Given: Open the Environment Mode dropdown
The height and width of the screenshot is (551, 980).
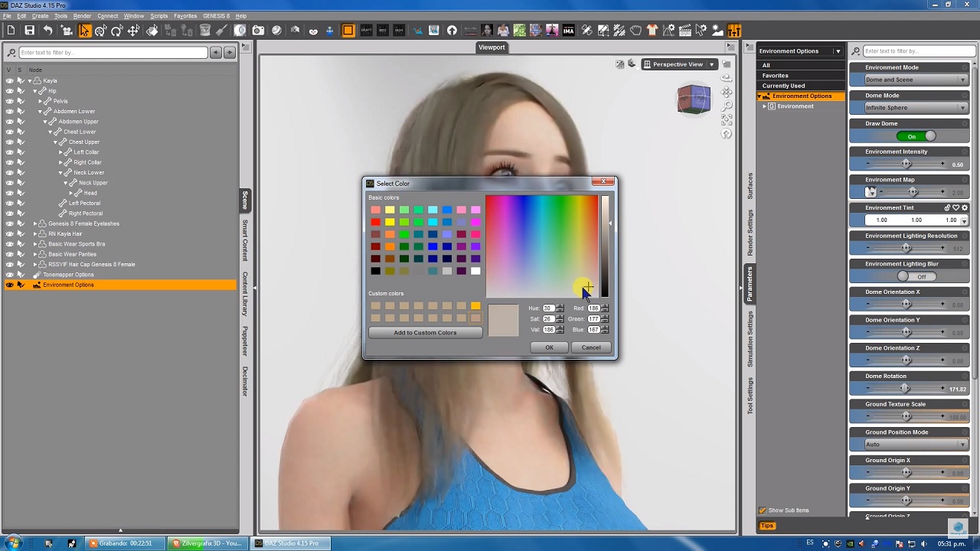Looking at the screenshot, I should coord(916,80).
